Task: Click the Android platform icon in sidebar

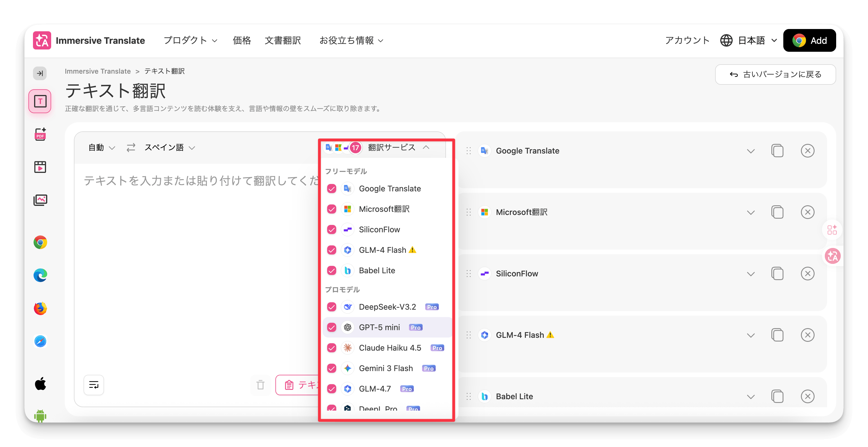Action: coord(40,416)
